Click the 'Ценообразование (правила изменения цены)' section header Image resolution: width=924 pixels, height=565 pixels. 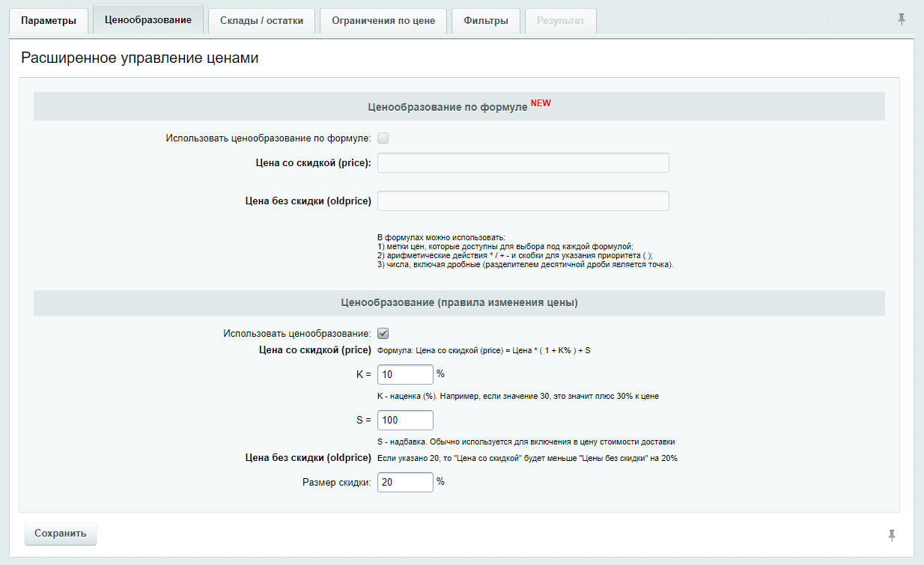tap(459, 303)
